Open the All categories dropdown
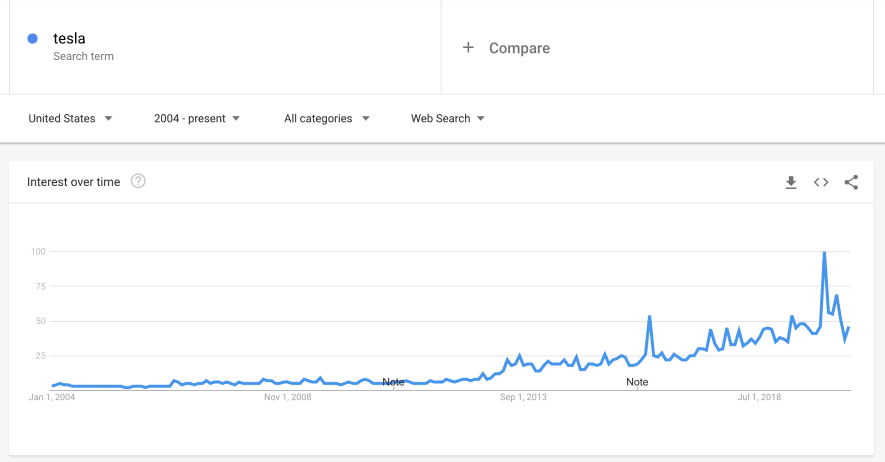The height and width of the screenshot is (462, 885). (x=326, y=118)
